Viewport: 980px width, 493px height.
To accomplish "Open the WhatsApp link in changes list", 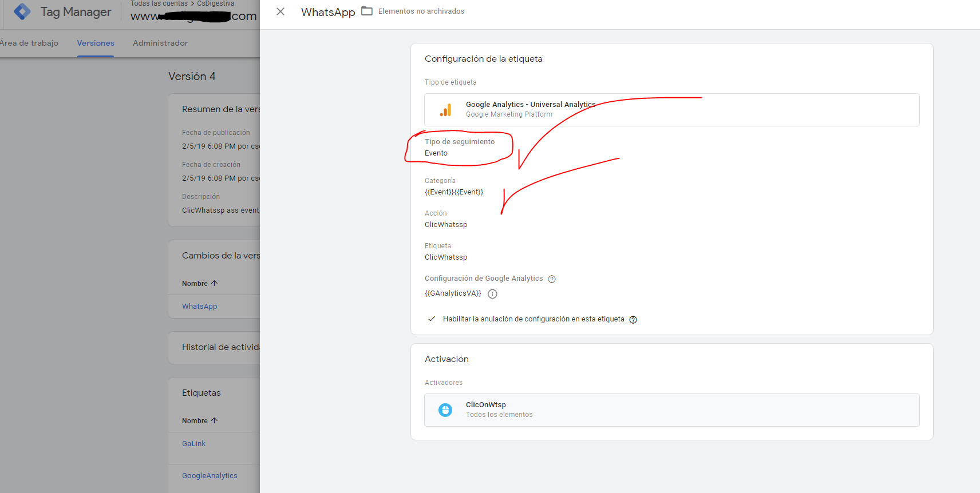I will [200, 307].
